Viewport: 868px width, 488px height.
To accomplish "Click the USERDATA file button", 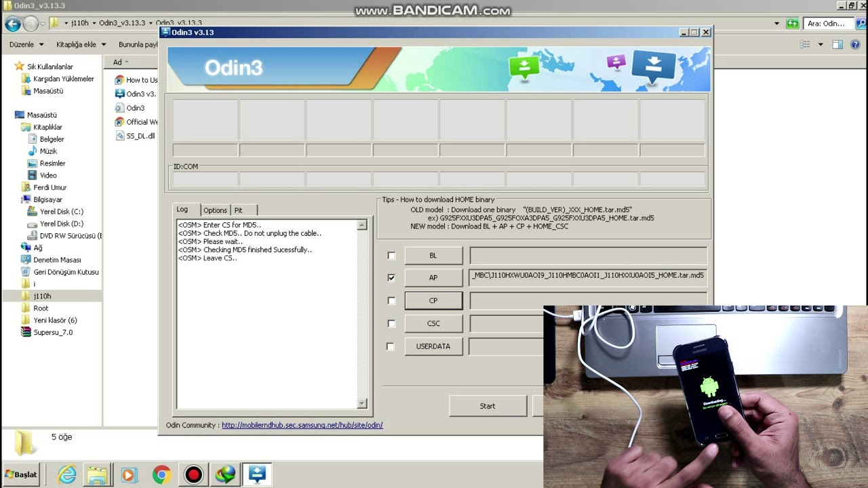I will [x=433, y=346].
